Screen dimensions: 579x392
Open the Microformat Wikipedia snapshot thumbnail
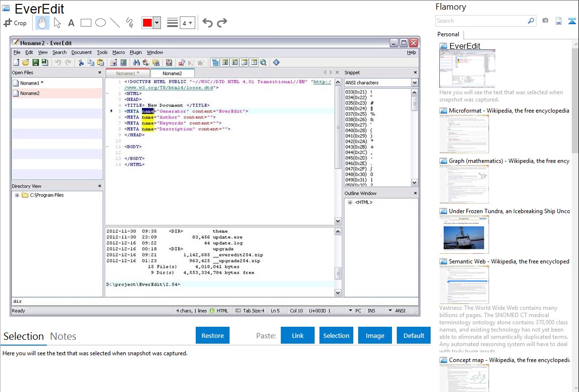(464, 134)
